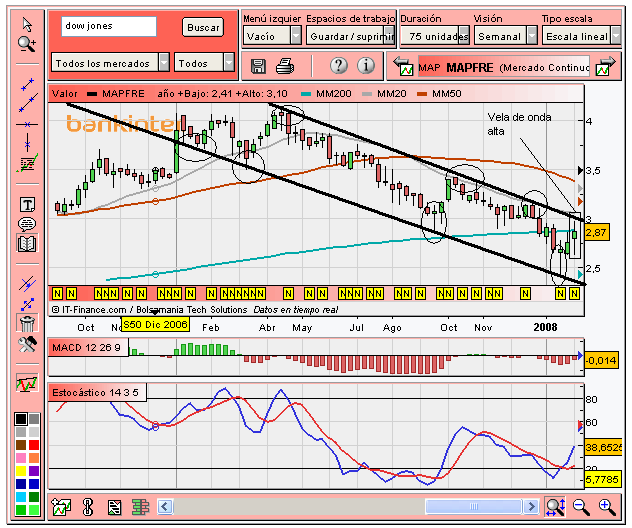Pick the black color swatch
This screenshot has height=528, width=632.
pos(21,419)
